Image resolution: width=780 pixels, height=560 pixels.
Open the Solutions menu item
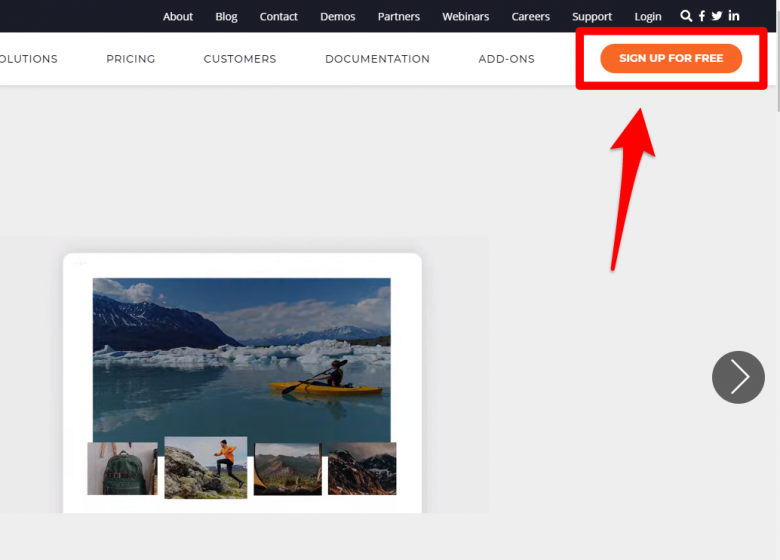(x=29, y=59)
